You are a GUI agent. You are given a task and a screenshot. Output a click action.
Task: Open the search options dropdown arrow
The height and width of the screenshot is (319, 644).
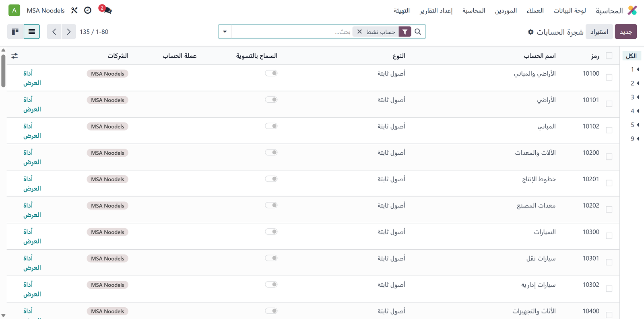(x=225, y=31)
